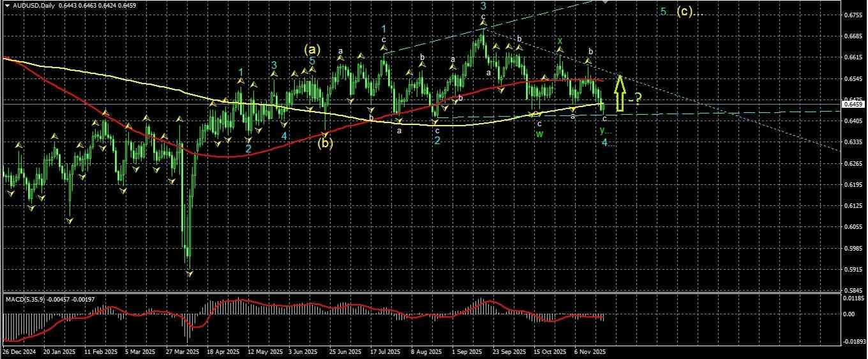Click the 3 Jun 2025 date label

(x=304, y=351)
